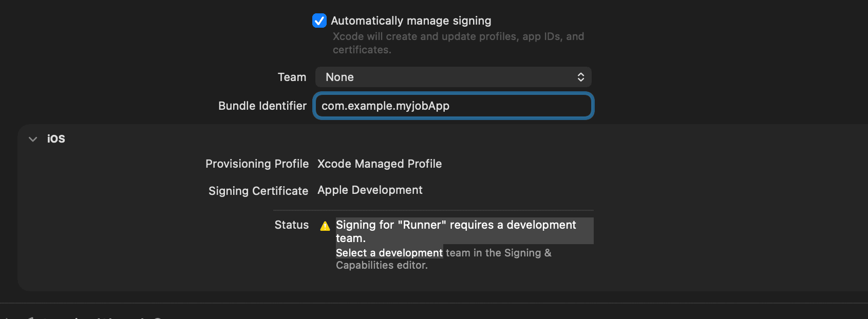Click the Status label
Viewport: 868px width, 319px height.
[291, 225]
